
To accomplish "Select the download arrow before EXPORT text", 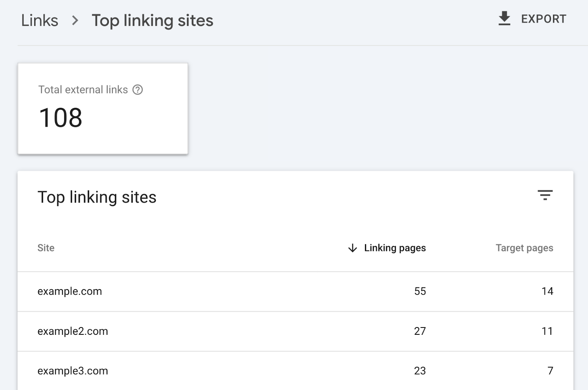I will (x=504, y=19).
